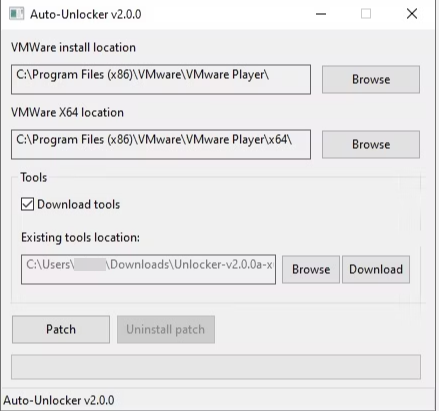Viewport: 439px width, 411px height.
Task: Click the Uninstall patch button
Action: [x=166, y=329]
